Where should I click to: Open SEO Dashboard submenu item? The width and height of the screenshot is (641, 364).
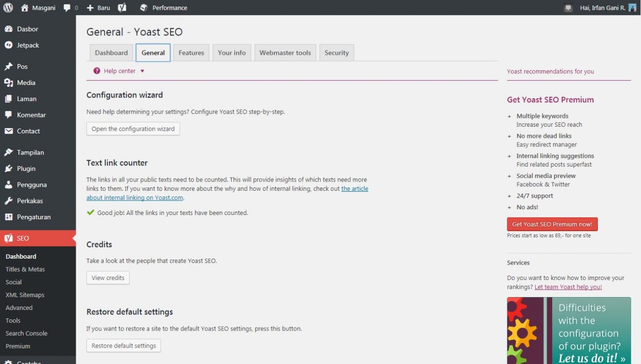[21, 256]
